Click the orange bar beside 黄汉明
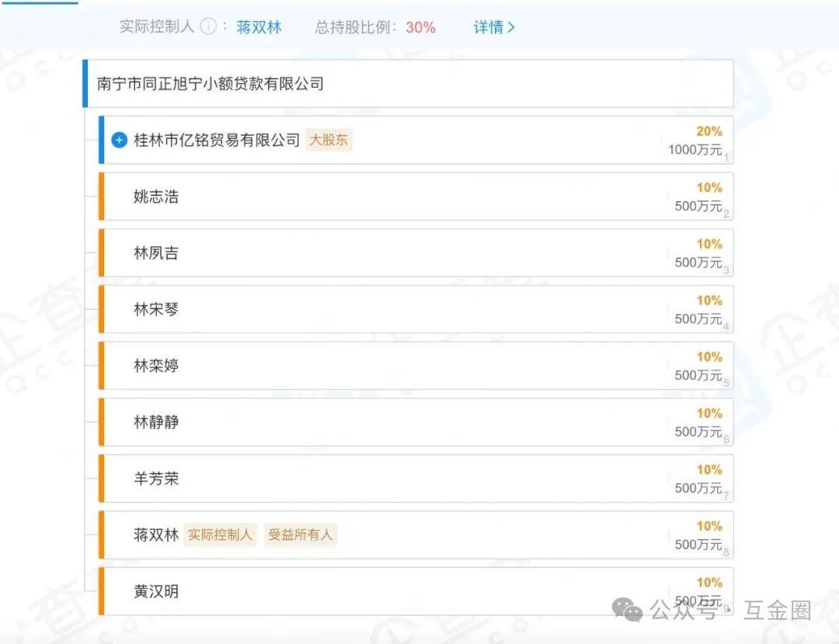The width and height of the screenshot is (839, 644). pos(102,591)
